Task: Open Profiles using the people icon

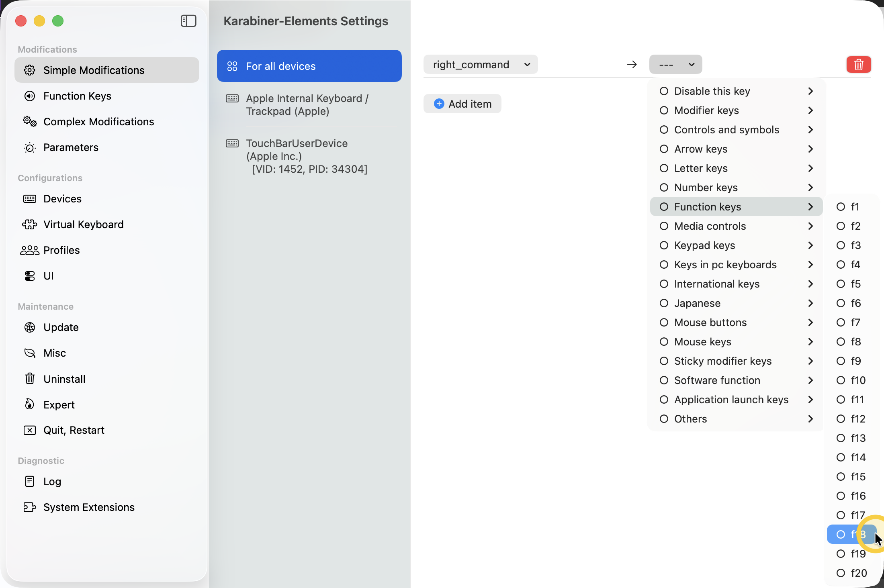Action: point(30,250)
